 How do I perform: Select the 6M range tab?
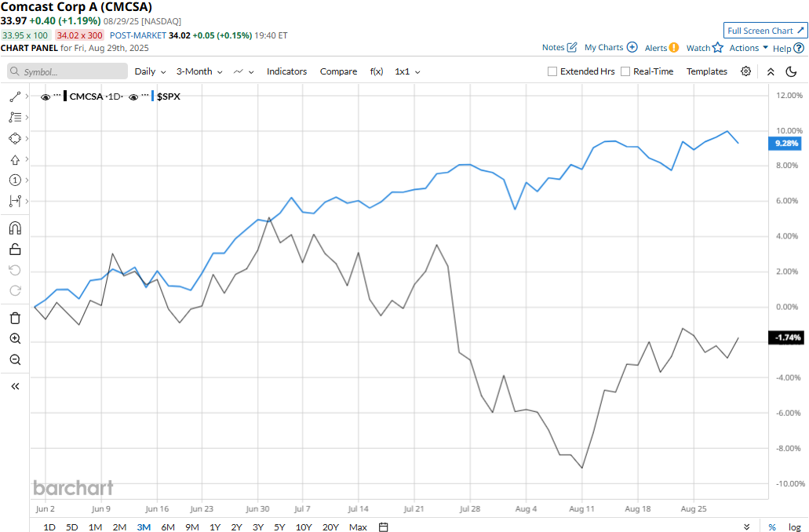coord(168,527)
